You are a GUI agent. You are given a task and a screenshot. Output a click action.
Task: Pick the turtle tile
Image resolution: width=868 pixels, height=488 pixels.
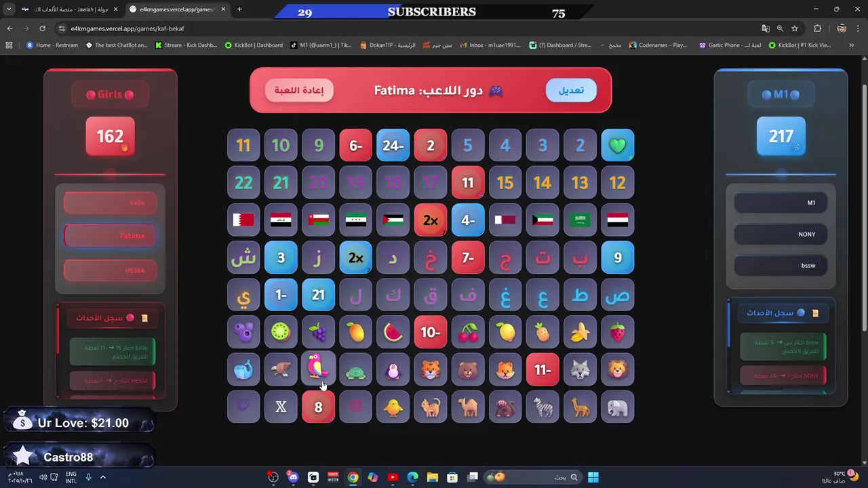coord(356,369)
